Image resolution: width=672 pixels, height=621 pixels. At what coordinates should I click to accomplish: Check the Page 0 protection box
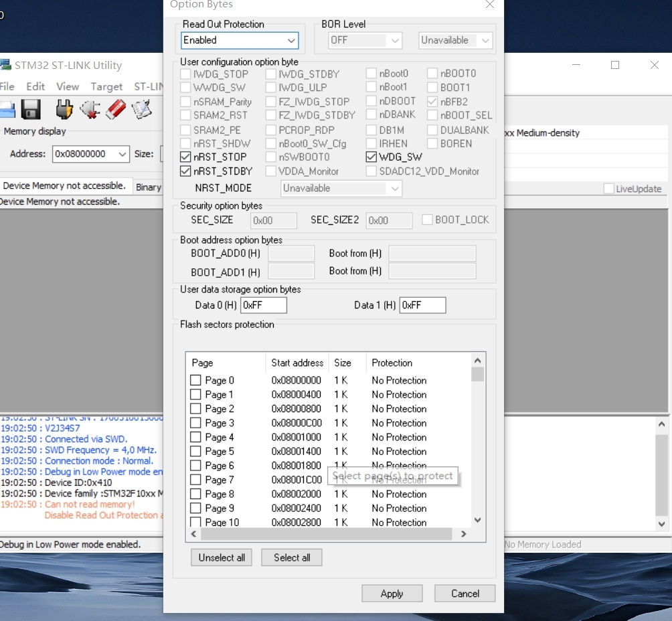(195, 380)
